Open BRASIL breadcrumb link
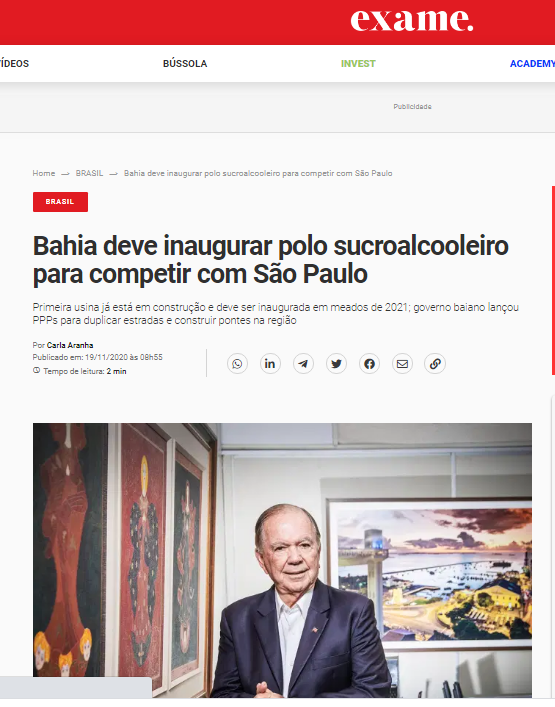555x707 pixels. click(89, 173)
